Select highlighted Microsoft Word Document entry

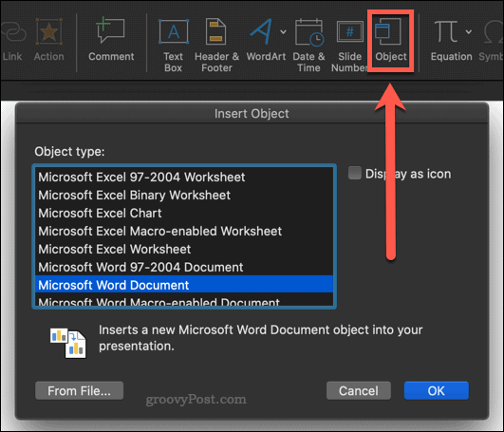click(184, 285)
